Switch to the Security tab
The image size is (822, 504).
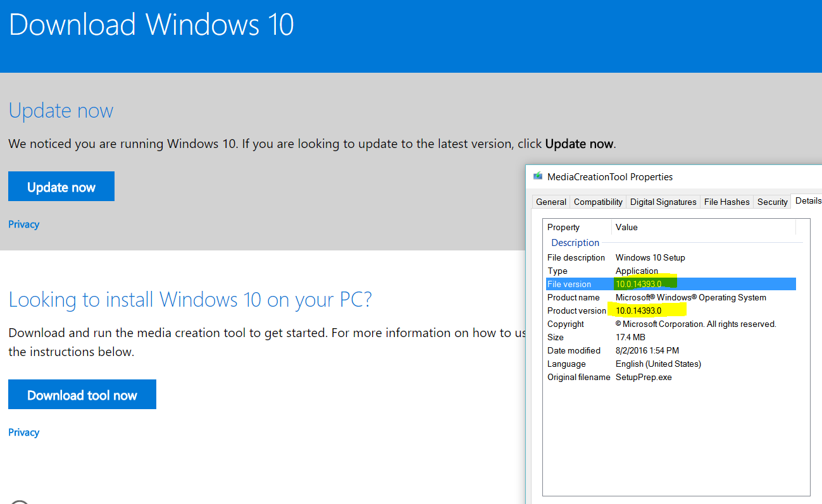point(772,202)
